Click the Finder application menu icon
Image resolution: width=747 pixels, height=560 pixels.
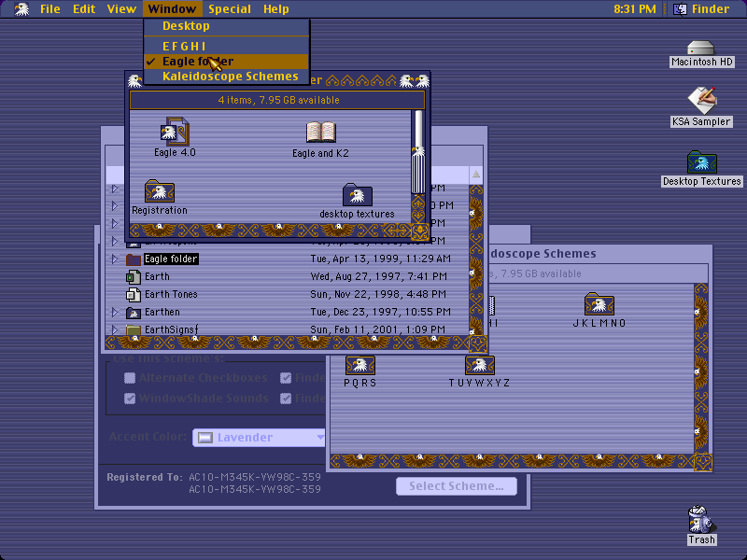pyautogui.click(x=680, y=9)
